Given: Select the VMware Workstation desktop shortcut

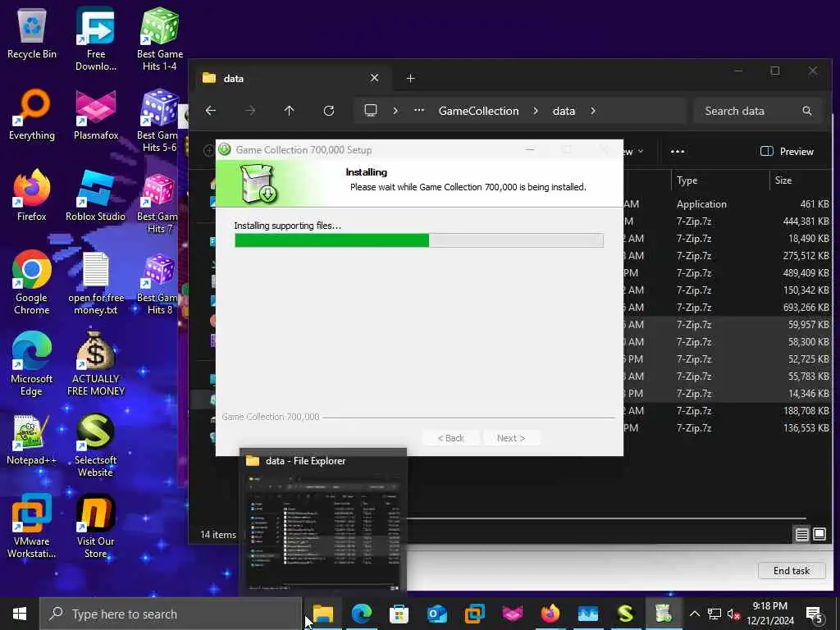Looking at the screenshot, I should coord(32,527).
